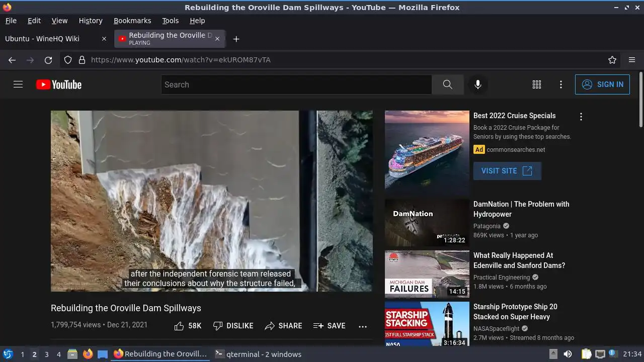Bookmark the page with the star icon
Screen dimensions: 644x362
click(x=612, y=60)
